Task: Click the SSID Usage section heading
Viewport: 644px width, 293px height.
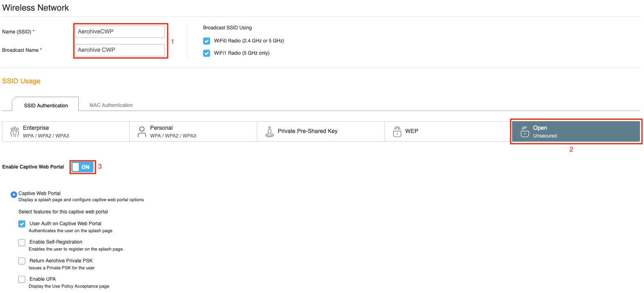Action: point(21,81)
